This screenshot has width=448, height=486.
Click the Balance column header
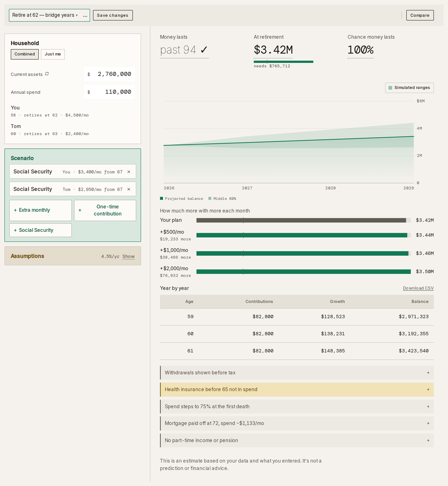(x=420, y=302)
